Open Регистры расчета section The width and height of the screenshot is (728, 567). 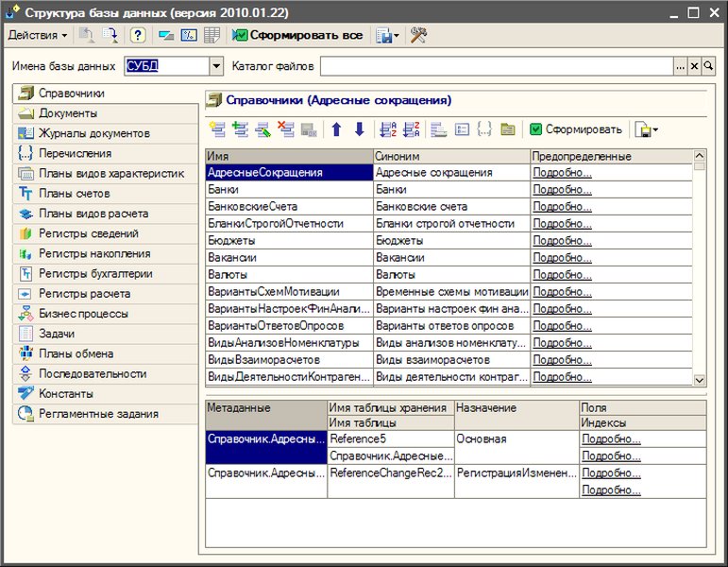tap(106, 294)
